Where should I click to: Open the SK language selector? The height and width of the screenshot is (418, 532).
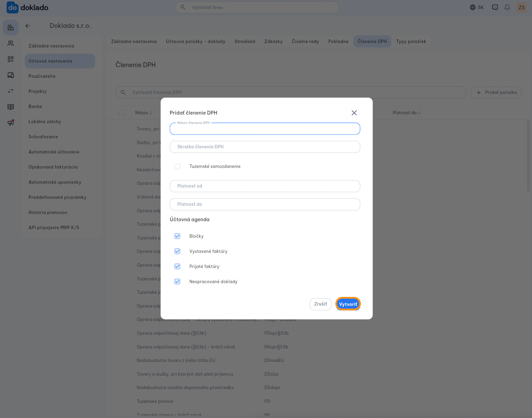(477, 7)
